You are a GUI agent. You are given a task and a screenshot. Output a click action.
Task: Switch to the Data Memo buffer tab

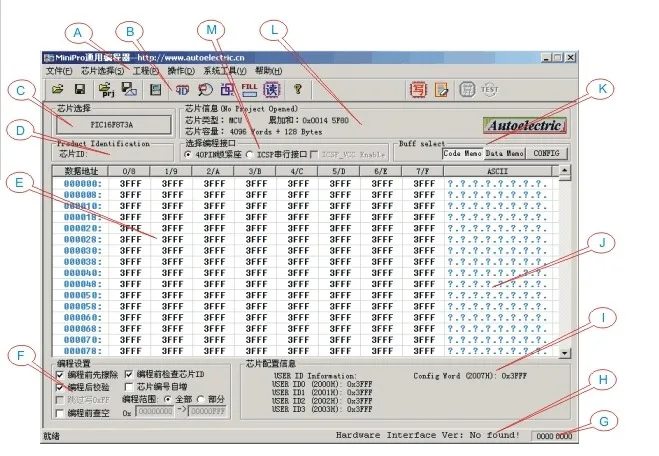click(505, 153)
